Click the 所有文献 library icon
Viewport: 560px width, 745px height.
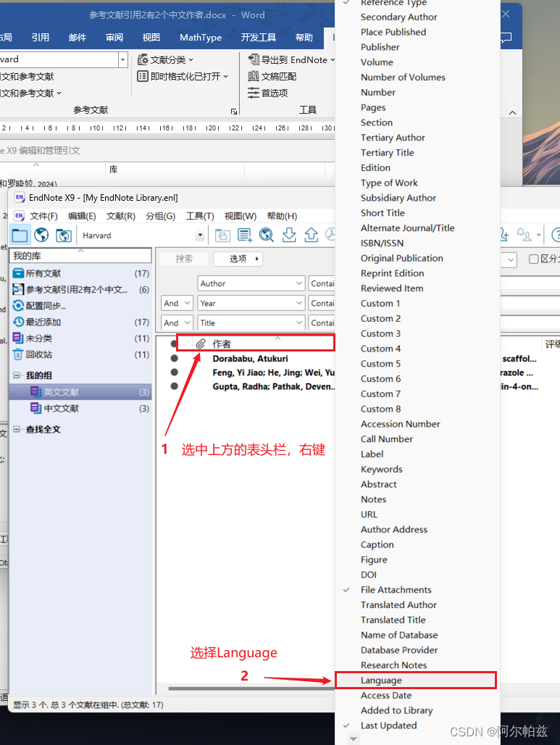(x=18, y=273)
